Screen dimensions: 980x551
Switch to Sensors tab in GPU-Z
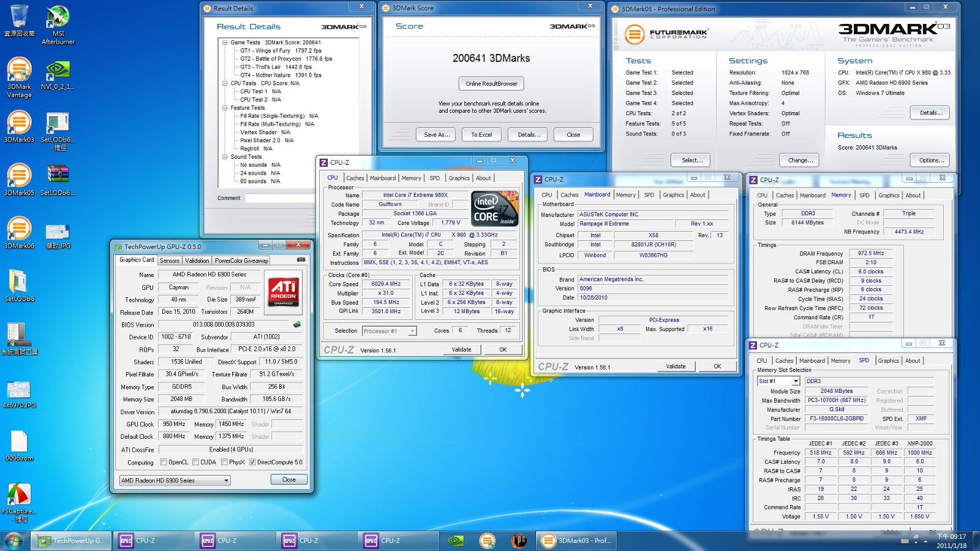pyautogui.click(x=170, y=260)
